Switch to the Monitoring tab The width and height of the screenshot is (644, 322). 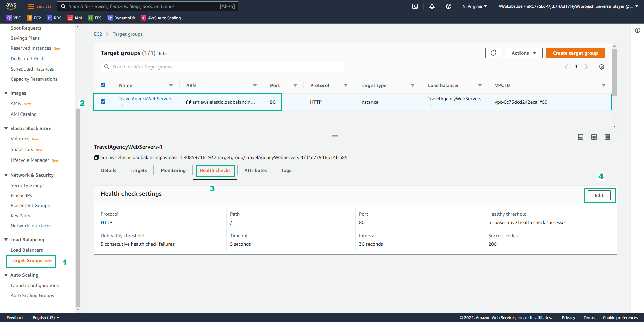(x=173, y=170)
